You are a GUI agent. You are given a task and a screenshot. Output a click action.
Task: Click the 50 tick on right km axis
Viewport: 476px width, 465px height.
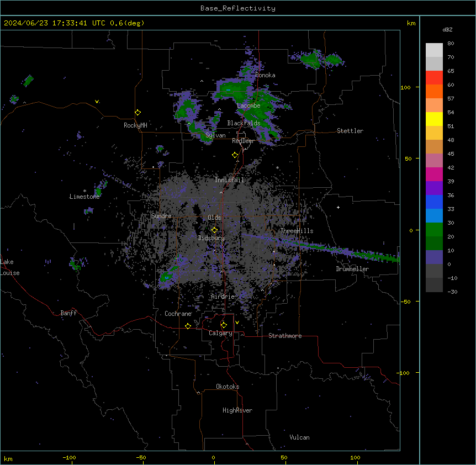coord(408,158)
